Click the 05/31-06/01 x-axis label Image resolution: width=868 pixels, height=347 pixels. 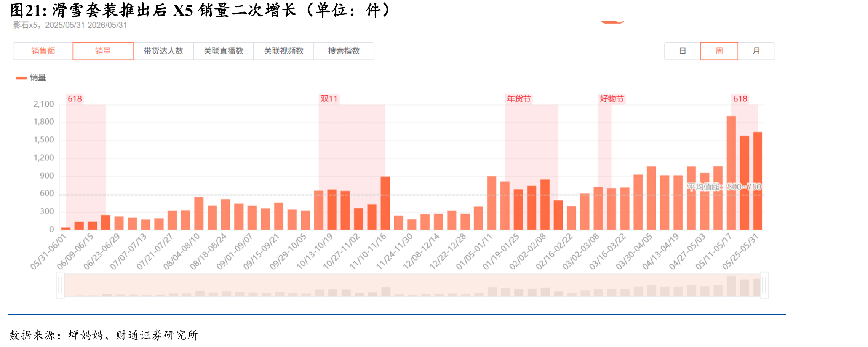point(48,252)
